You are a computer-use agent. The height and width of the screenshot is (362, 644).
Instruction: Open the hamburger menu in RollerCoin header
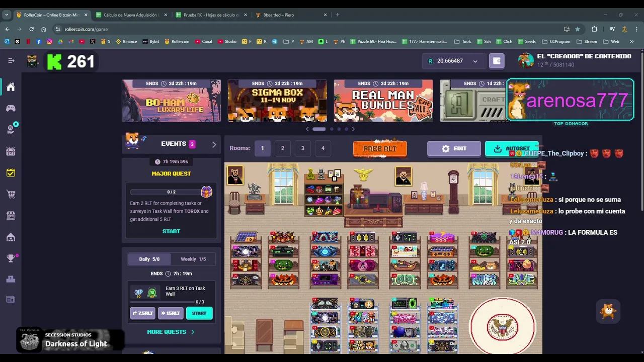tap(11, 61)
